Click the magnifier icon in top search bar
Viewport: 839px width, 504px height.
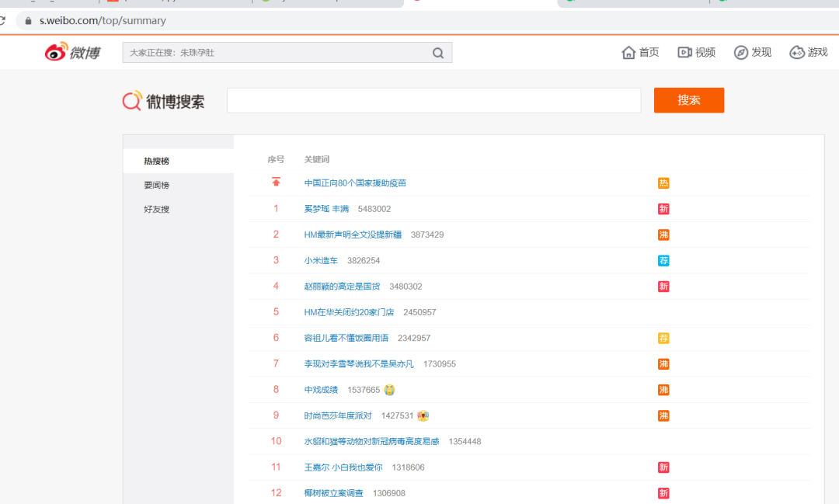click(437, 53)
